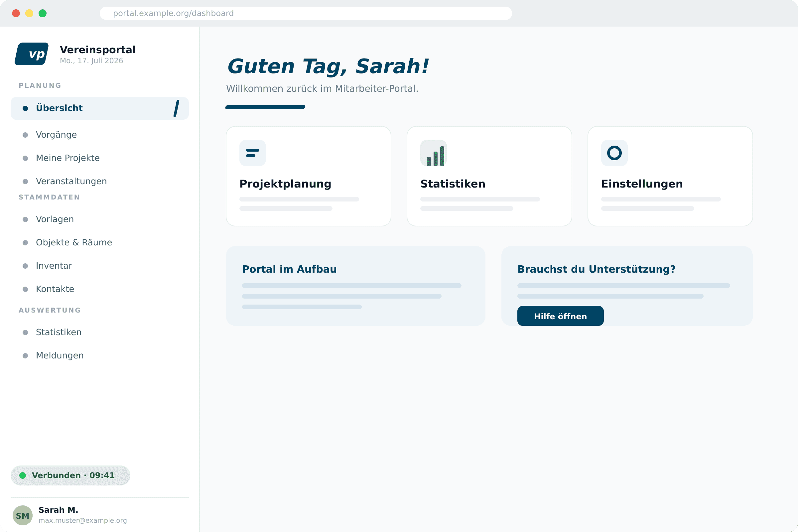Image resolution: width=798 pixels, height=532 pixels.
Task: Click the Verbunden 09:41 status pill
Action: click(x=70, y=475)
